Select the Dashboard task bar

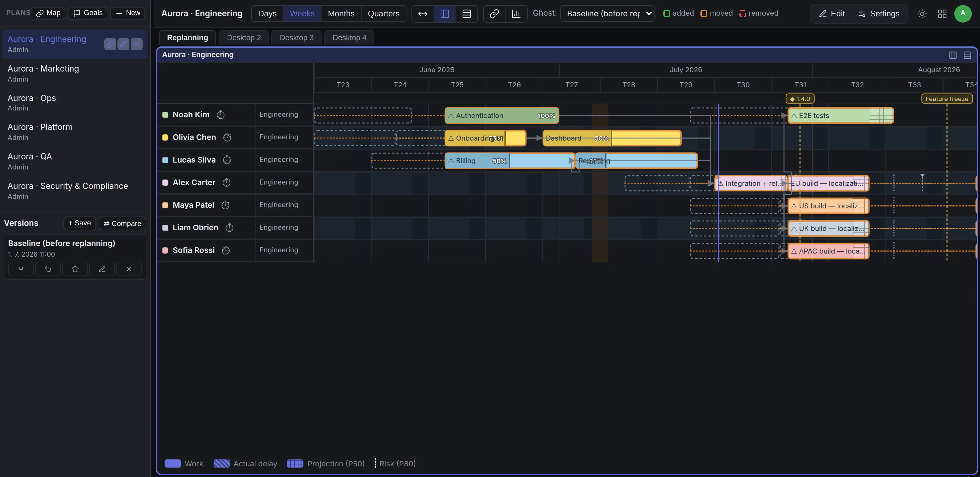[x=612, y=138]
